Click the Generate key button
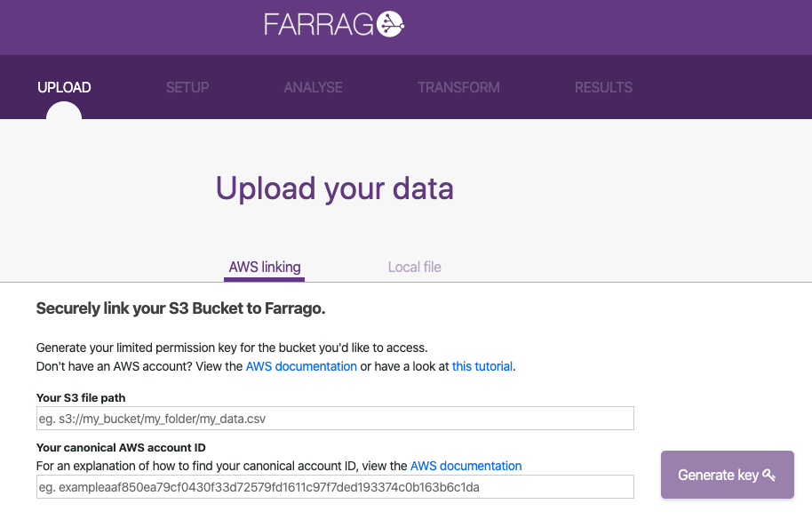The height and width of the screenshot is (520, 812). (x=727, y=475)
